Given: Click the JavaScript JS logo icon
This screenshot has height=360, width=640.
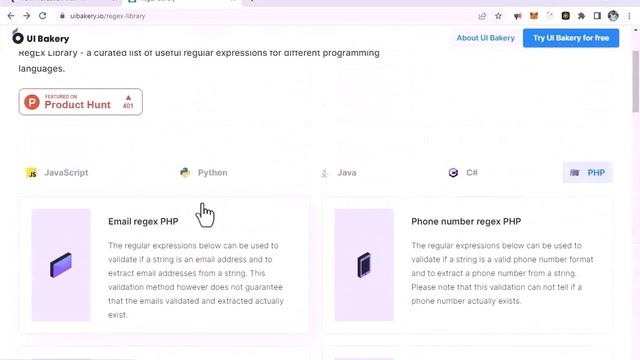Looking at the screenshot, I should coord(31,173).
